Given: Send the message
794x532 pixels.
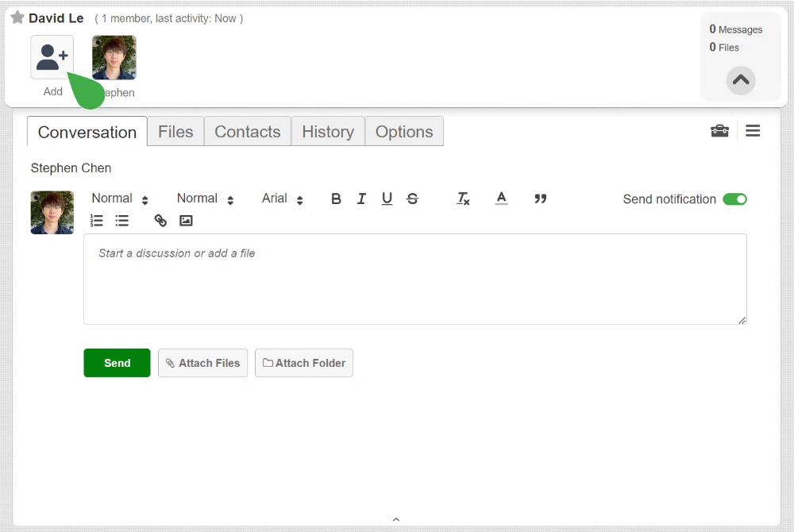Looking at the screenshot, I should click(117, 363).
